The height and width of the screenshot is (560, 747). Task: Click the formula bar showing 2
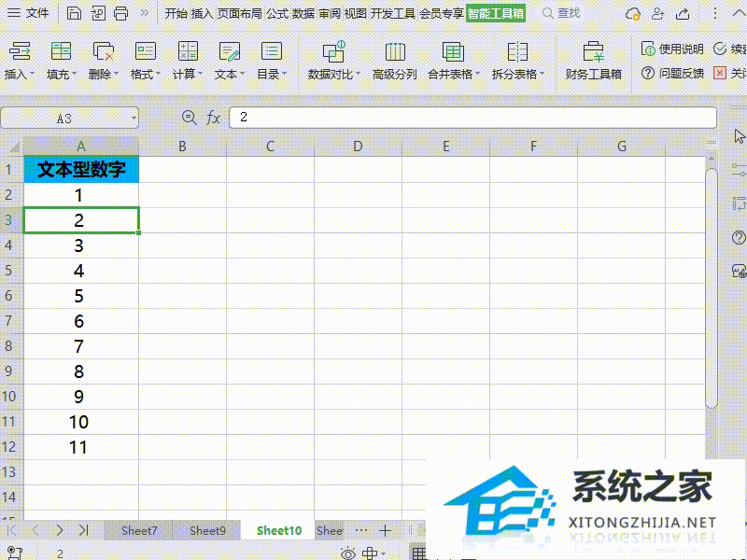point(472,118)
